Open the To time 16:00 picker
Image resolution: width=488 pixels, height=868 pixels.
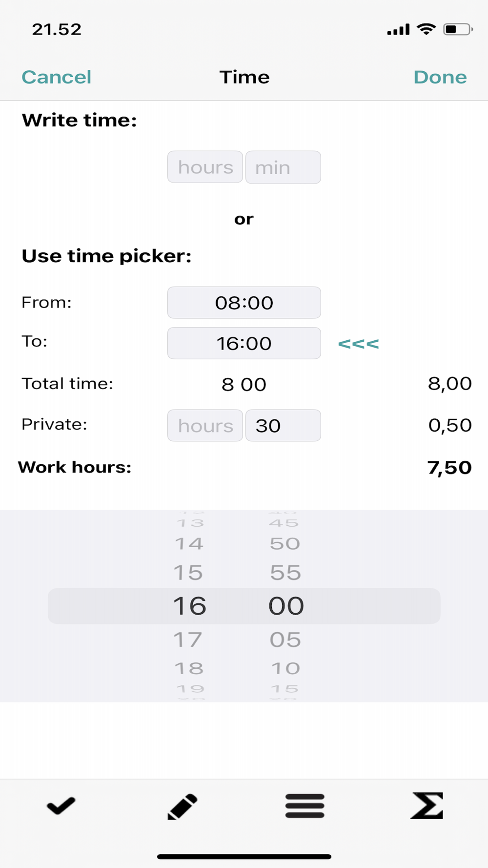click(x=244, y=343)
